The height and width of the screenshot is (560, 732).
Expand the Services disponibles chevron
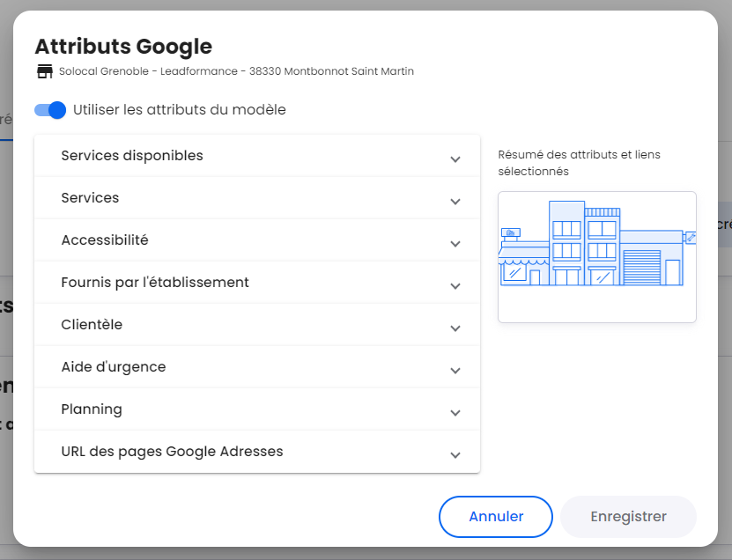[455, 159]
